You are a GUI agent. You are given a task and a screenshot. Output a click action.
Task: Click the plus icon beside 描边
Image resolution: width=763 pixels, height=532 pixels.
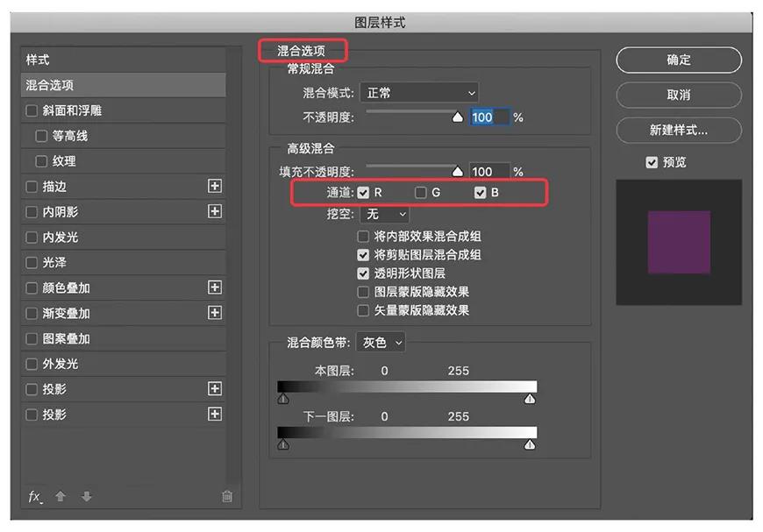214,186
